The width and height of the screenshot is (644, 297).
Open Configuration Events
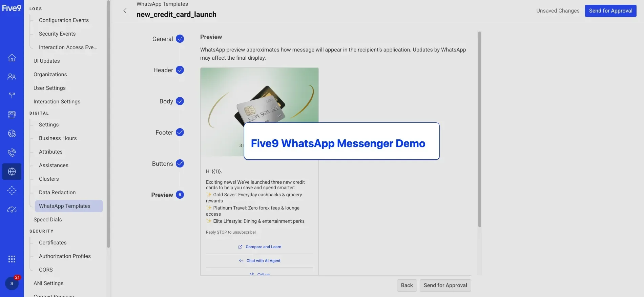tap(64, 20)
